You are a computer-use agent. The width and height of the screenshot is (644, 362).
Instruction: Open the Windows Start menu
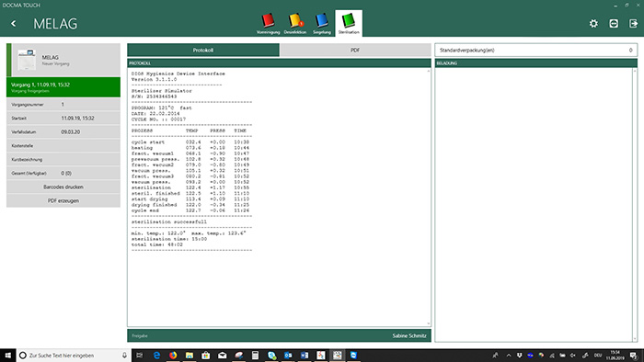[x=7, y=356]
